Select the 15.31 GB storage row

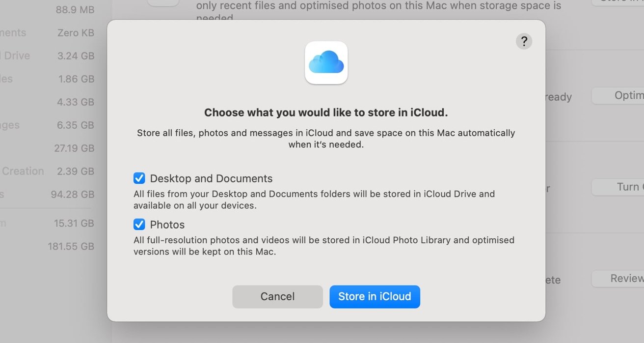coord(47,223)
